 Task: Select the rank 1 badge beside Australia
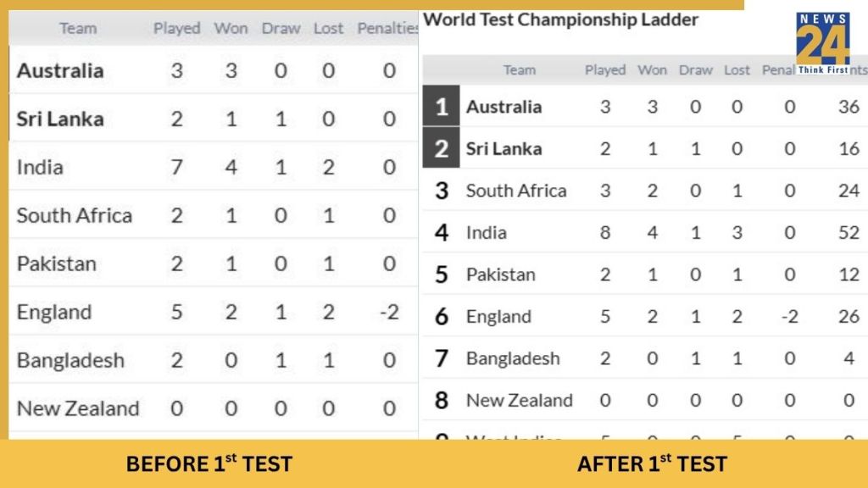[442, 107]
